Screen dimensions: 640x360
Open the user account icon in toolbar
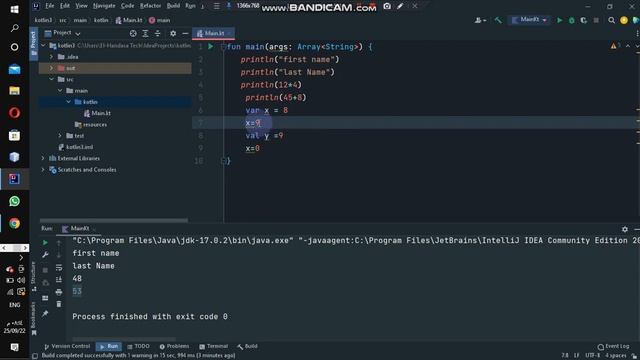pyautogui.click(x=480, y=20)
